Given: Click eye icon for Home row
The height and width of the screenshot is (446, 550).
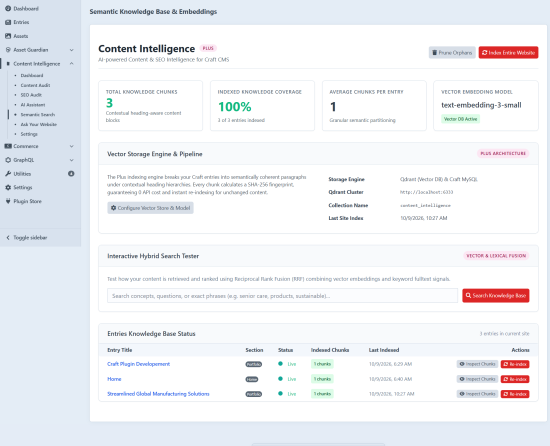Looking at the screenshot, I should [462, 379].
